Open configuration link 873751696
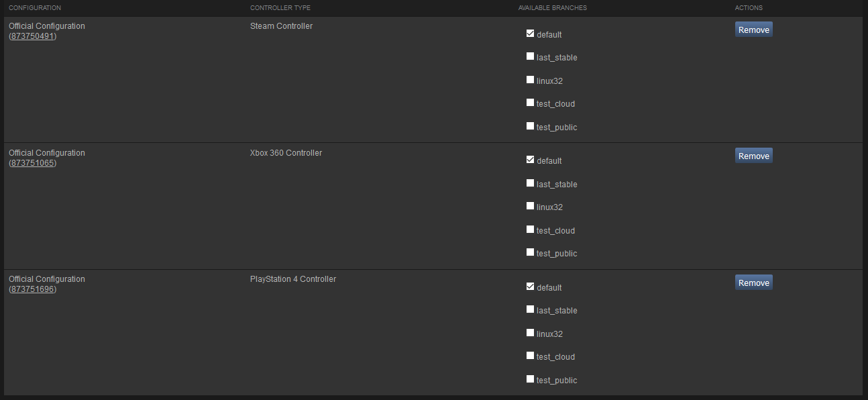The width and height of the screenshot is (868, 400). [x=33, y=289]
